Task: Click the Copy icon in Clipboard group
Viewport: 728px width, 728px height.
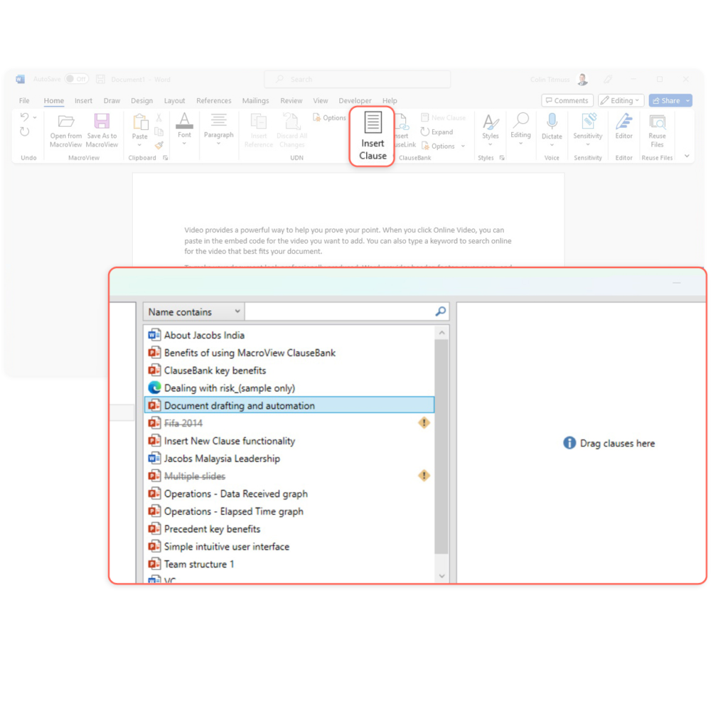Action: (x=159, y=132)
